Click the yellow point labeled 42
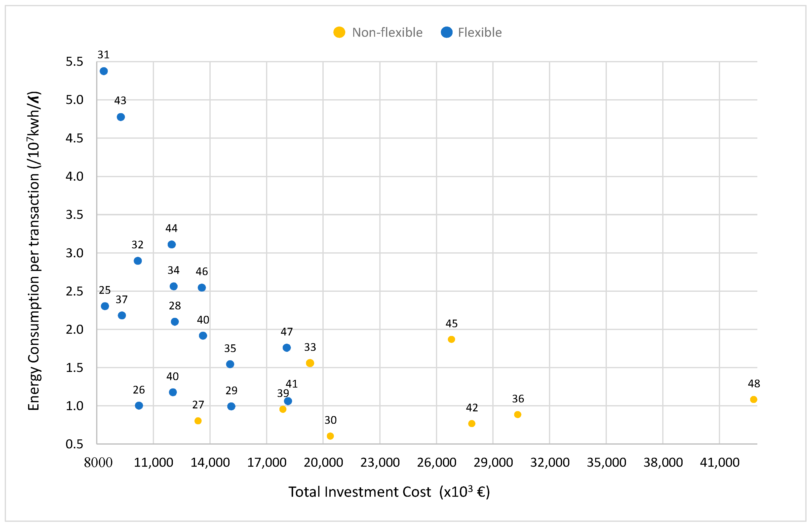812x527 pixels. (472, 424)
